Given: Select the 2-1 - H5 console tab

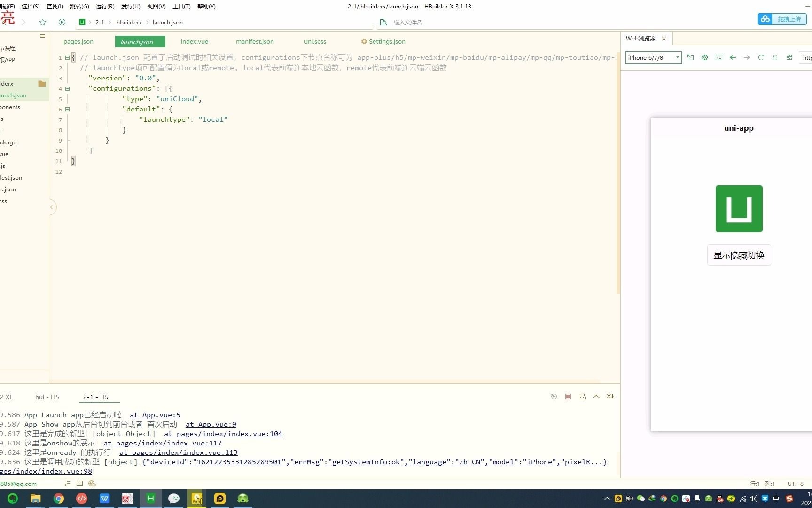Looking at the screenshot, I should point(96,397).
